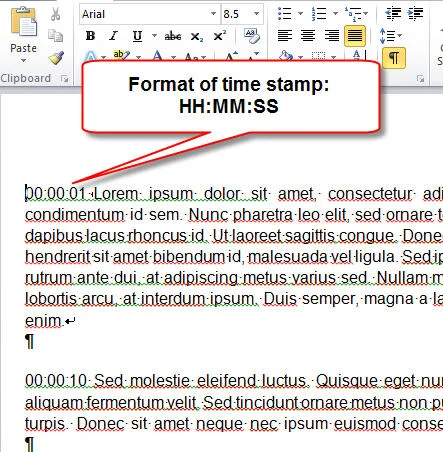Align text left
The width and height of the screenshot is (443, 452).
tap(285, 36)
